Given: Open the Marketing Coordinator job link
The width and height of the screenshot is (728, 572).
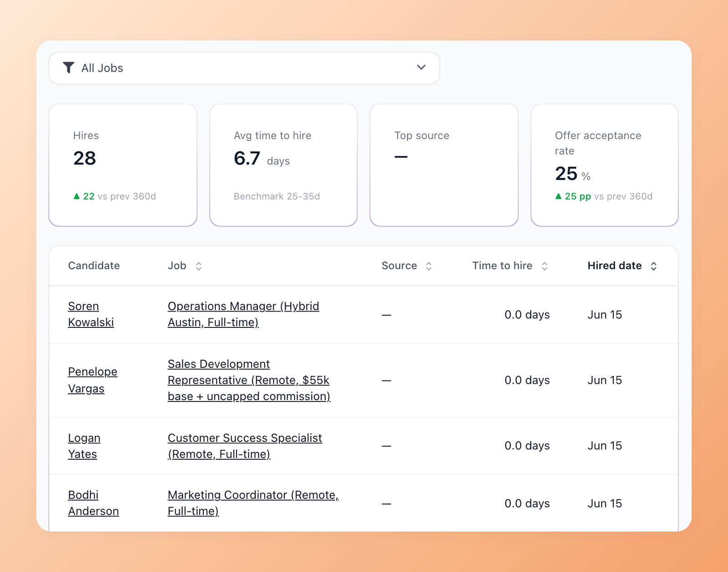Looking at the screenshot, I should click(x=253, y=503).
